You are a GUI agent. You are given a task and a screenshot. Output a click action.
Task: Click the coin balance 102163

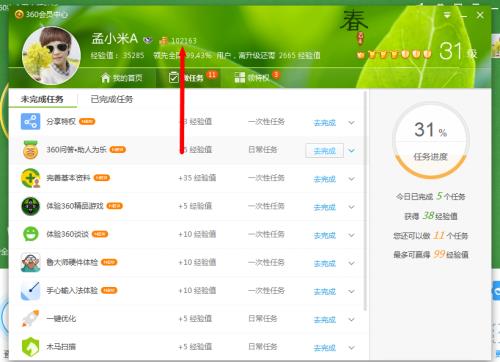pos(184,41)
